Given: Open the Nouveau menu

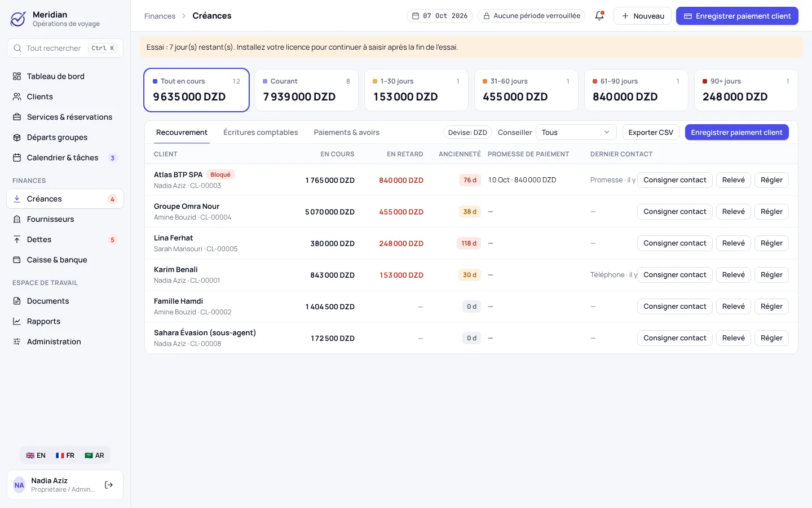Looking at the screenshot, I should point(643,16).
